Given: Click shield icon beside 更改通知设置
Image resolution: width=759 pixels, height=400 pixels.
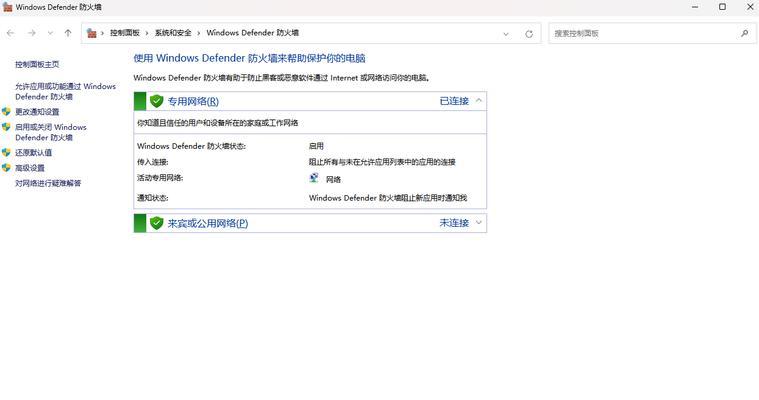Looking at the screenshot, I should [6, 112].
